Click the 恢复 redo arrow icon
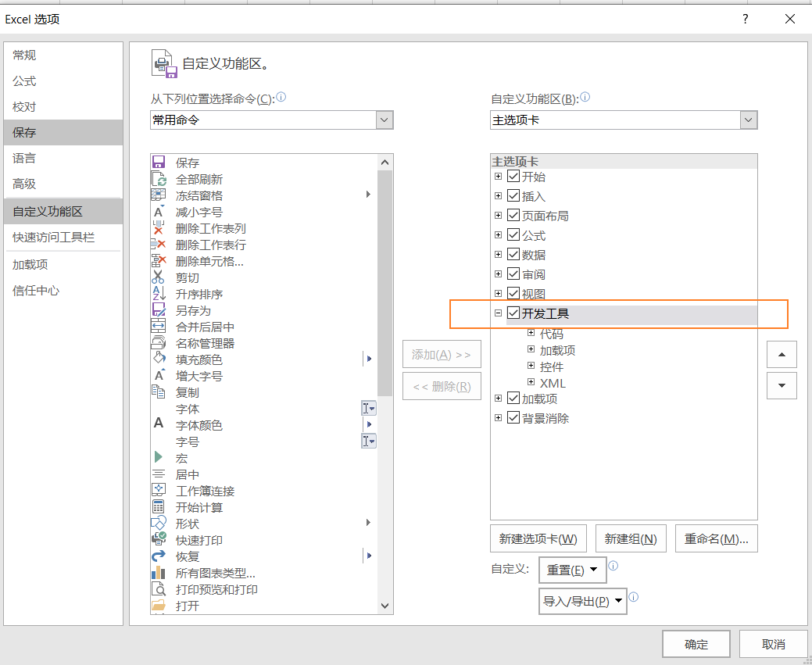 [x=159, y=556]
